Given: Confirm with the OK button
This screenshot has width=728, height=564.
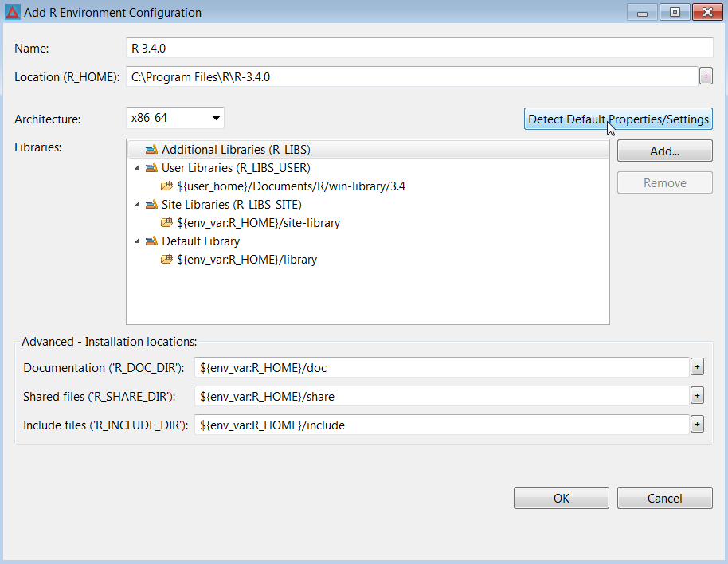Looking at the screenshot, I should click(561, 498).
